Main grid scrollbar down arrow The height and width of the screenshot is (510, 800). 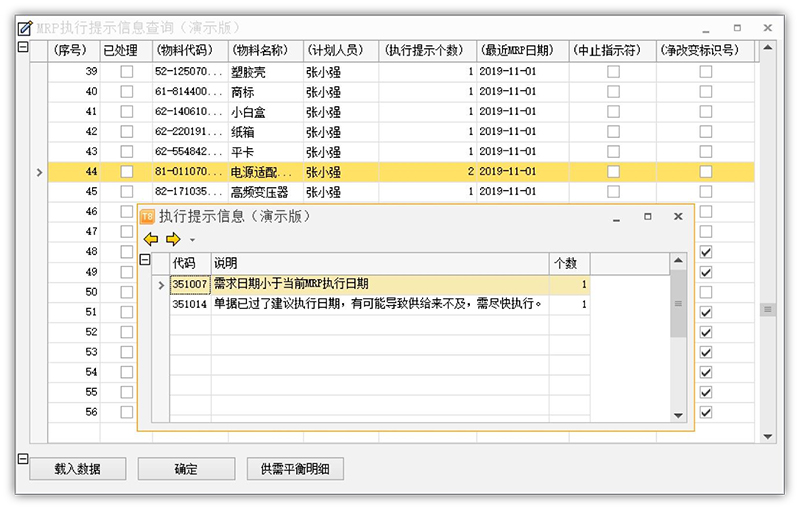point(767,437)
